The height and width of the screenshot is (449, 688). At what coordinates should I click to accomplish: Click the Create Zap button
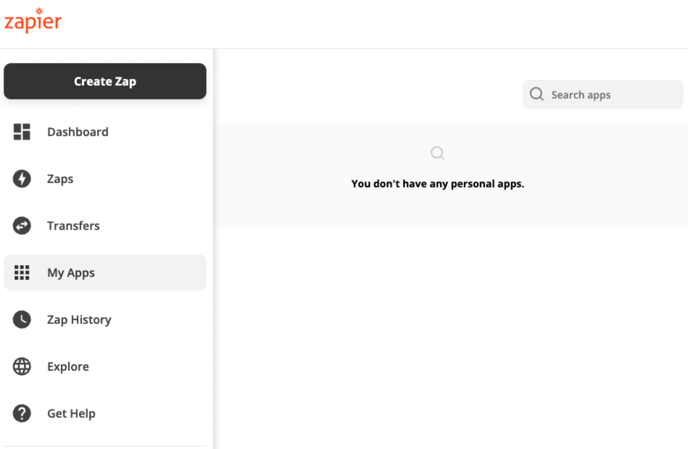pos(105,81)
